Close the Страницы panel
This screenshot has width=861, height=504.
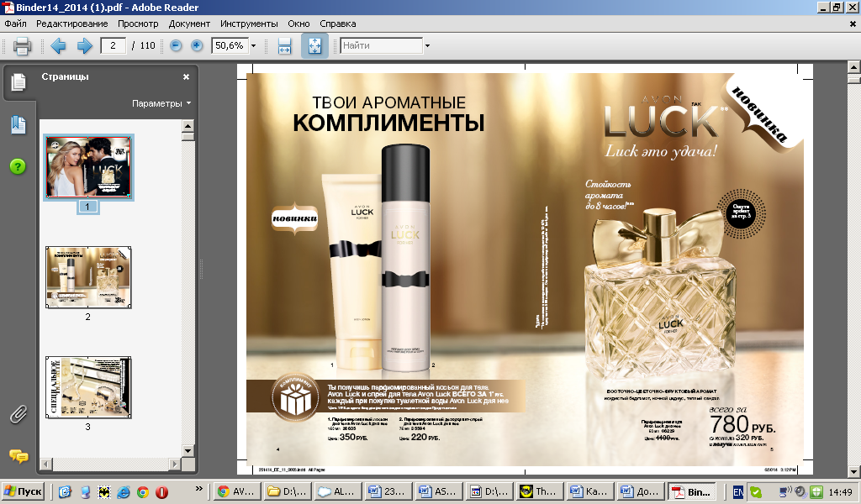point(186,76)
